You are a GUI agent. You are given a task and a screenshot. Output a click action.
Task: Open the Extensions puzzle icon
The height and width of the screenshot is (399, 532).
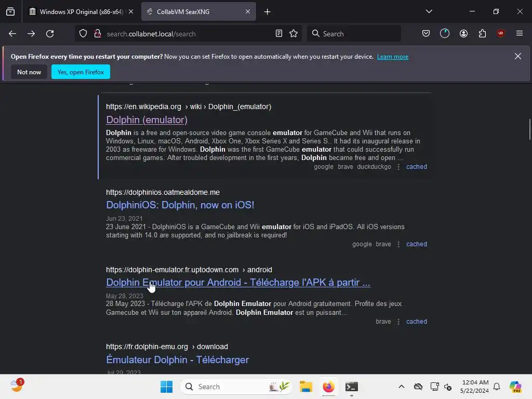[482, 34]
